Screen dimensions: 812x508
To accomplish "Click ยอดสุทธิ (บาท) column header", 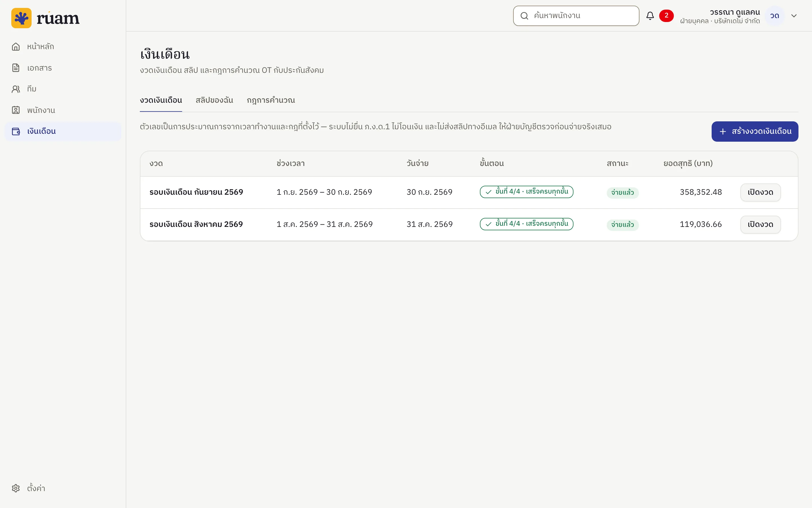I will coord(688,164).
